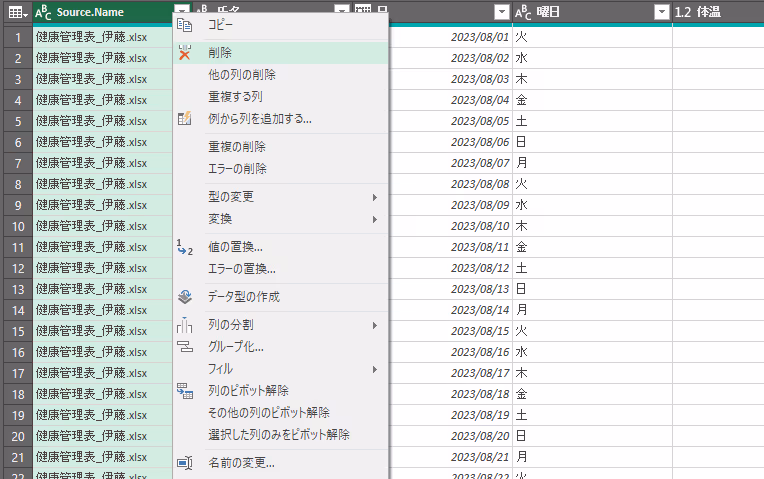Select the 曜日 column header

(592, 12)
